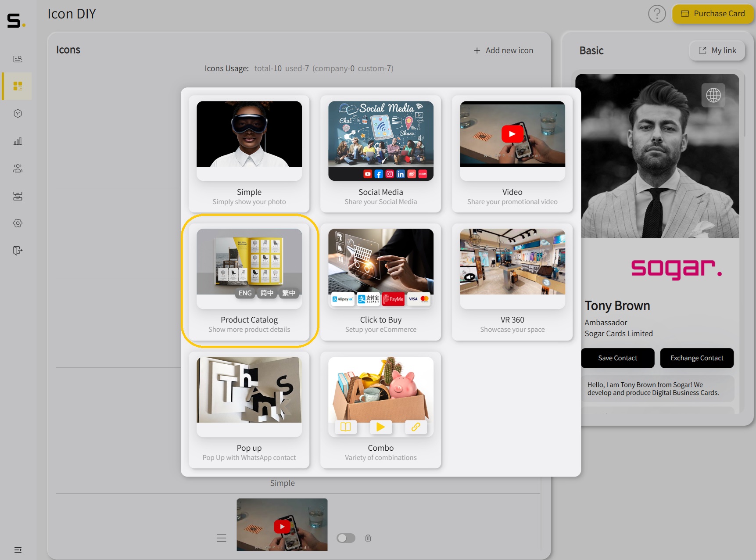Open the help question mark icon

pyautogui.click(x=657, y=14)
